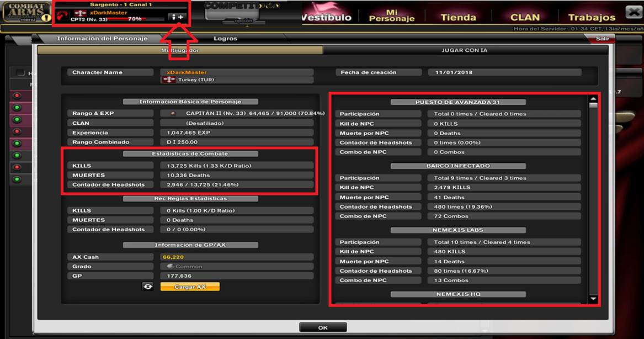
Task: Click the Salir button
Action: point(603,39)
